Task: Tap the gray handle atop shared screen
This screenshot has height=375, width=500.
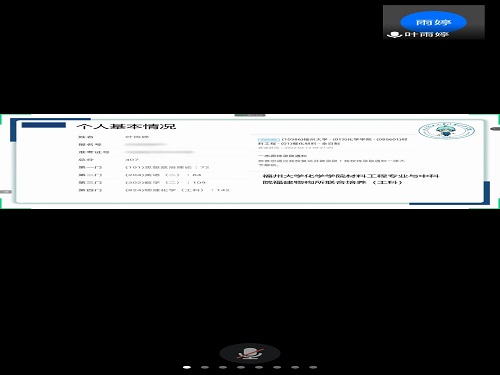Action: [x=250, y=115]
